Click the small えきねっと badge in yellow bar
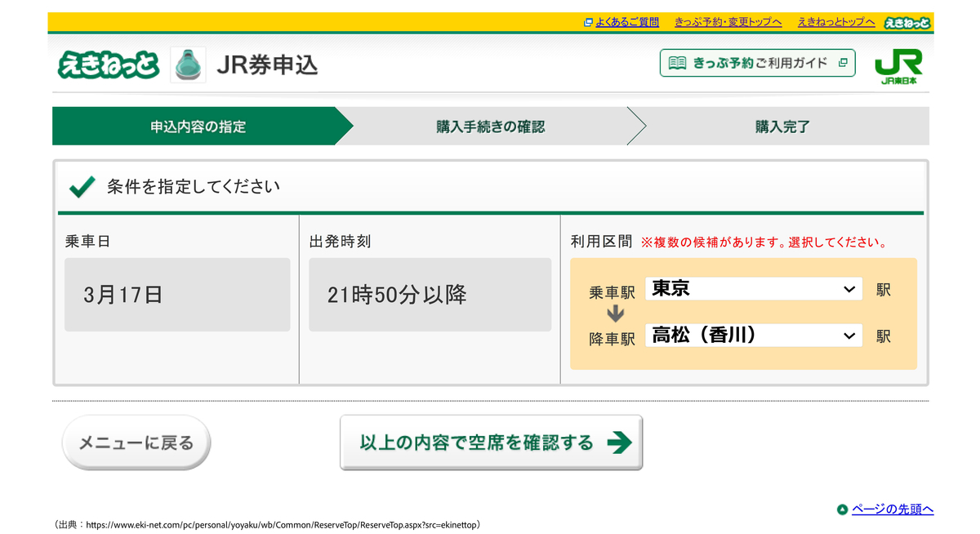This screenshot has height=534, width=980. pyautogui.click(x=907, y=23)
